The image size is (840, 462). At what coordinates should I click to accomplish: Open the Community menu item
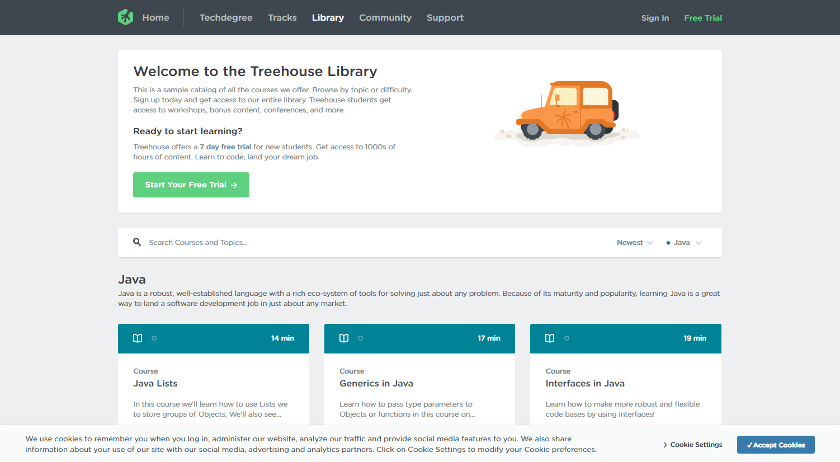(385, 18)
